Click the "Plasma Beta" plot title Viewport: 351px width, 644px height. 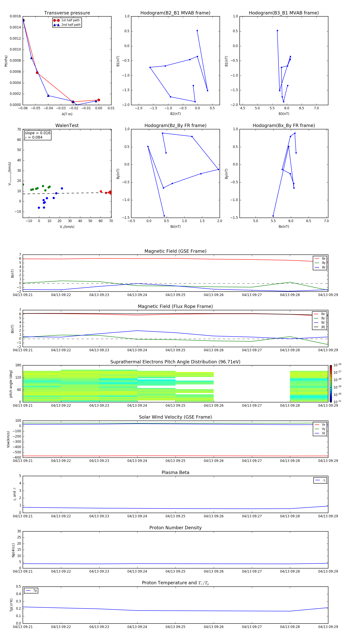[175, 472]
